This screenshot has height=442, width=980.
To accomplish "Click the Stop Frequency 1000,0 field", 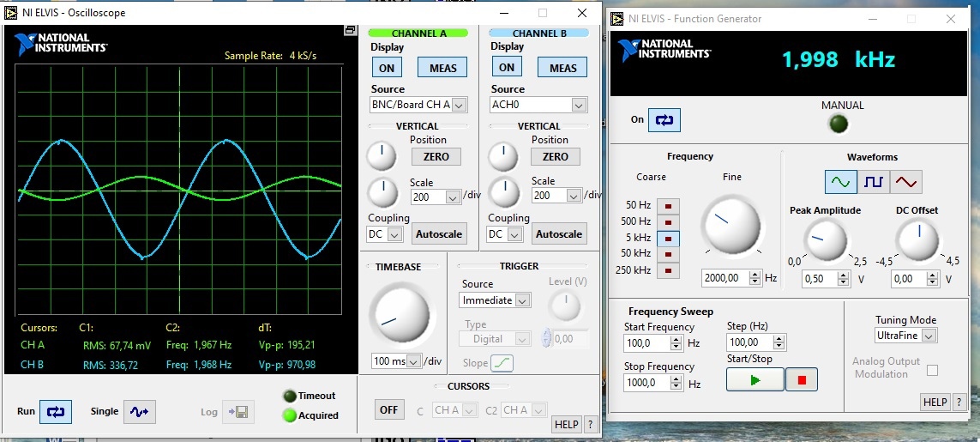I will (646, 383).
